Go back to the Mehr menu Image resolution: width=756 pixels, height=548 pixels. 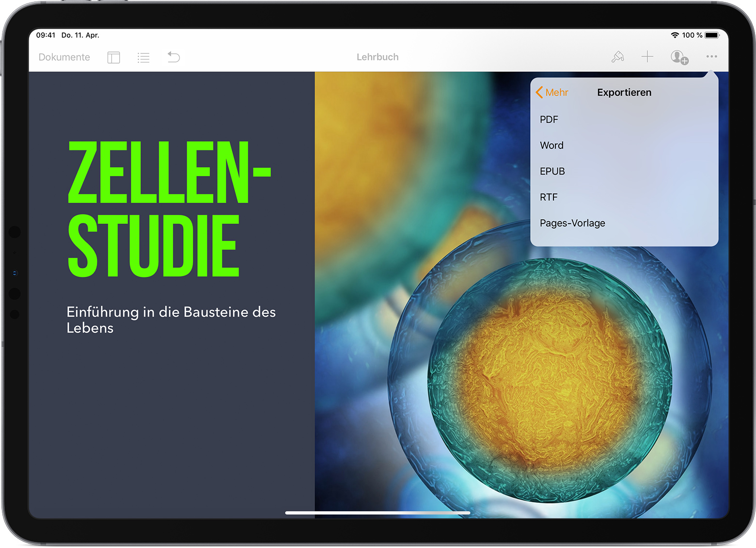click(x=552, y=93)
